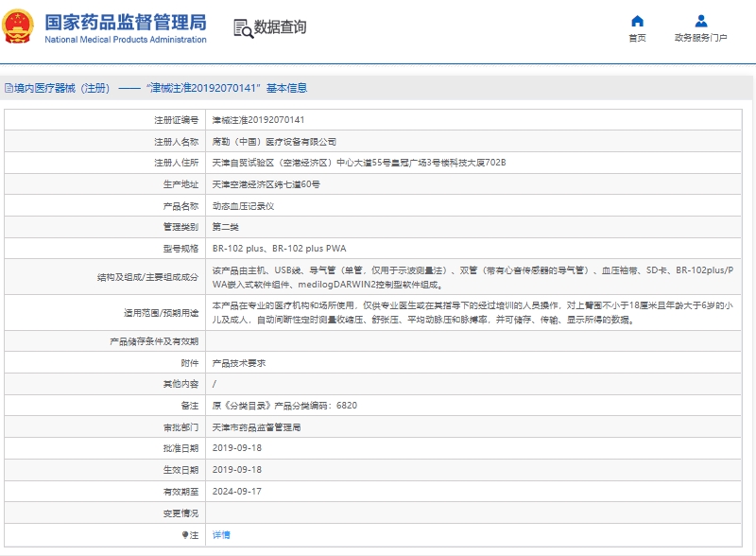Image resolution: width=756 pixels, height=556 pixels.
Task: Click the 有效期至 row label
Action: (x=180, y=492)
